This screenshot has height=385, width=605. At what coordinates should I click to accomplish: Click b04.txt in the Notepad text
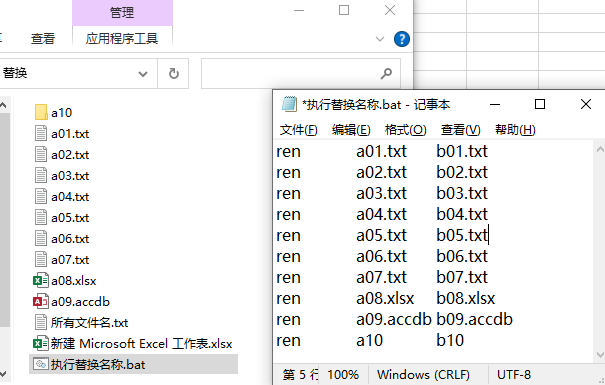coord(462,214)
